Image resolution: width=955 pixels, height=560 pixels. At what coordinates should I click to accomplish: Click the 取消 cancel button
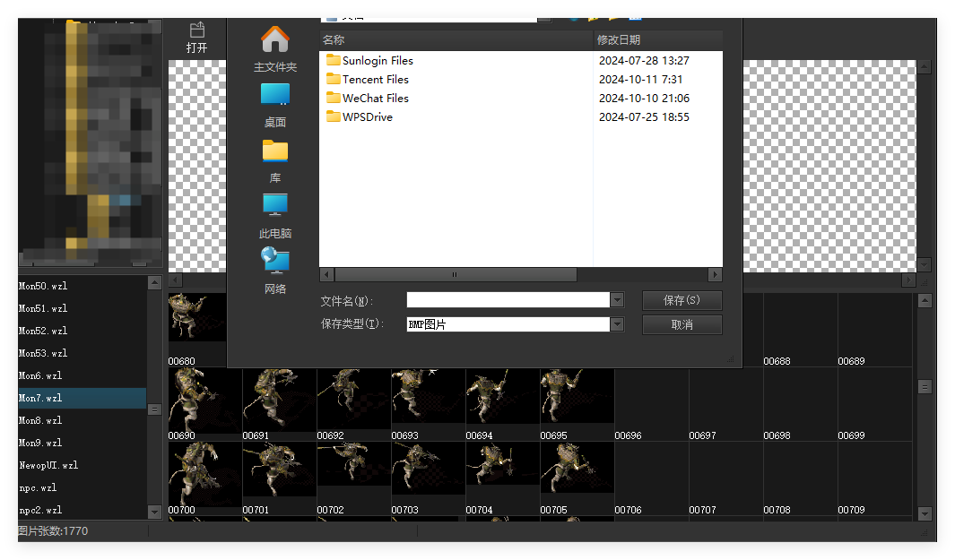[x=682, y=324]
